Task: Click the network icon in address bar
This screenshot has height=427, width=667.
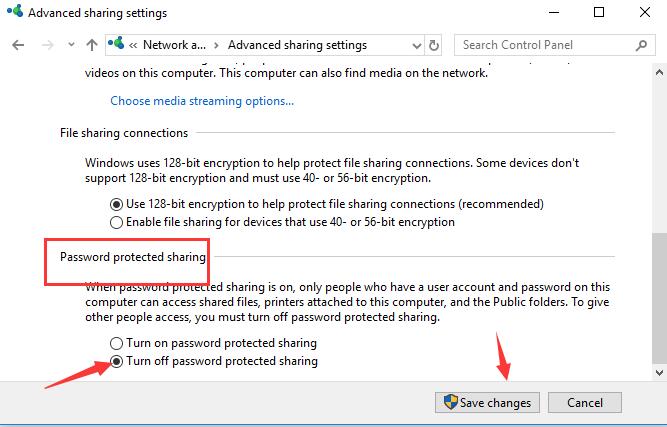Action: pyautogui.click(x=116, y=43)
